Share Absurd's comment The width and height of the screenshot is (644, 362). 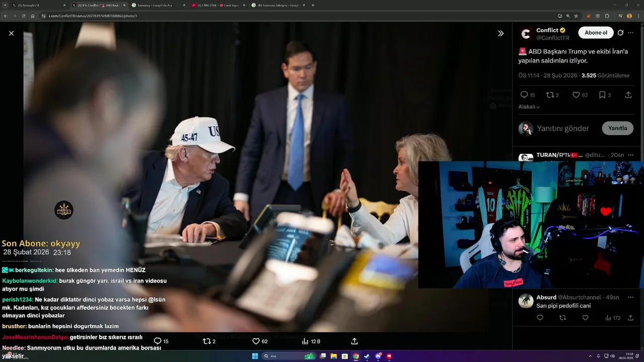(x=630, y=318)
